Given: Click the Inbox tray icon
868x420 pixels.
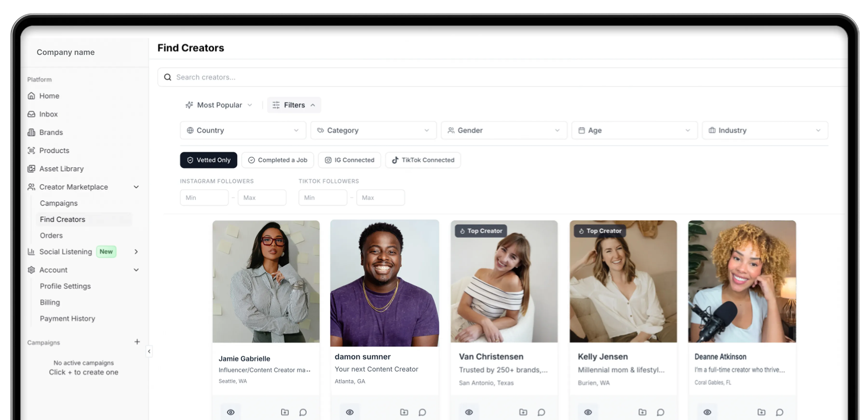Looking at the screenshot, I should (31, 114).
